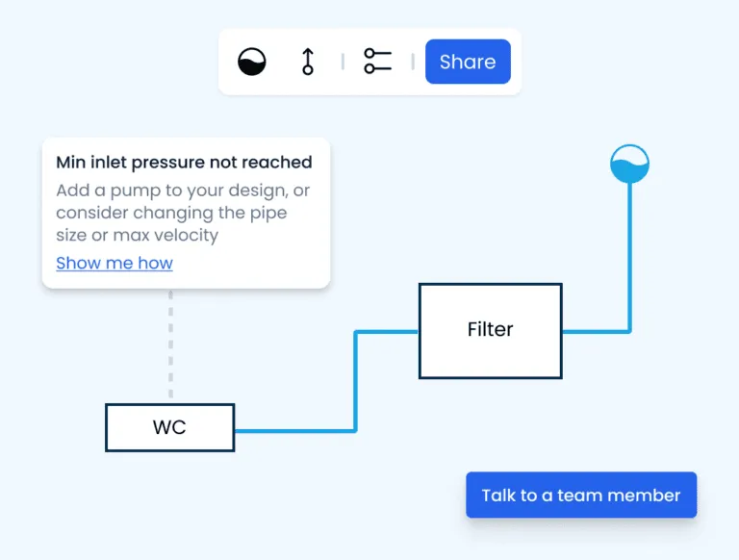The height and width of the screenshot is (560, 739).
Task: Click the warning's pump suggestion description text
Action: 183,213
